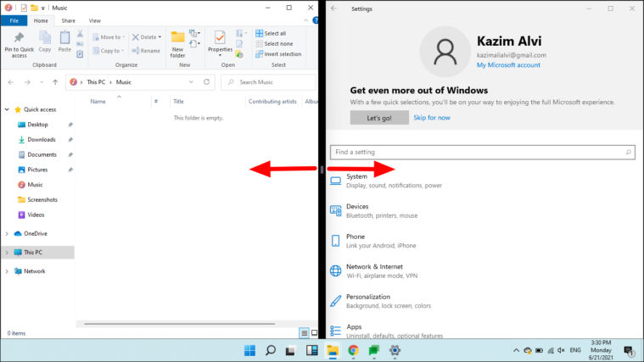
Task: Click the taskbar Search magnifier icon
Action: click(x=271, y=350)
